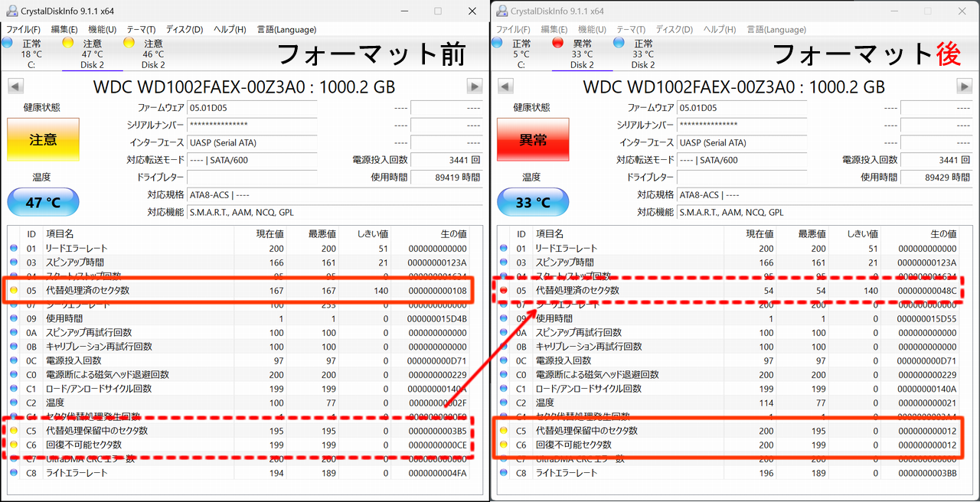Open 編集(E) menu in left window
This screenshot has width=980, height=502.
click(64, 29)
